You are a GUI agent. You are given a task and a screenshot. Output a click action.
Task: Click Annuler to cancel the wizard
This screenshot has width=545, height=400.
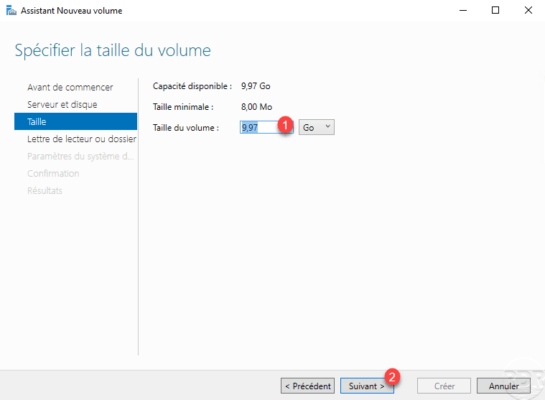coord(504,386)
